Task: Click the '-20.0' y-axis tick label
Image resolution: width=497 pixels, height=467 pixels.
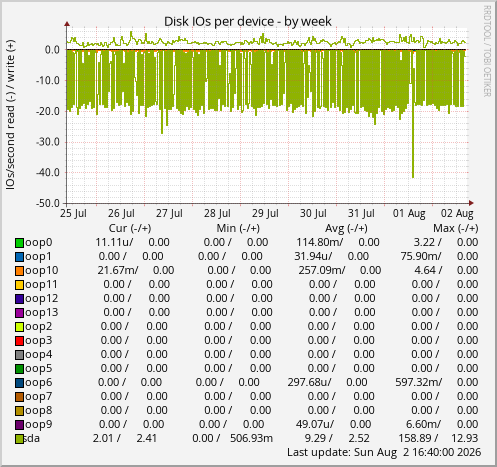Action: pos(48,111)
